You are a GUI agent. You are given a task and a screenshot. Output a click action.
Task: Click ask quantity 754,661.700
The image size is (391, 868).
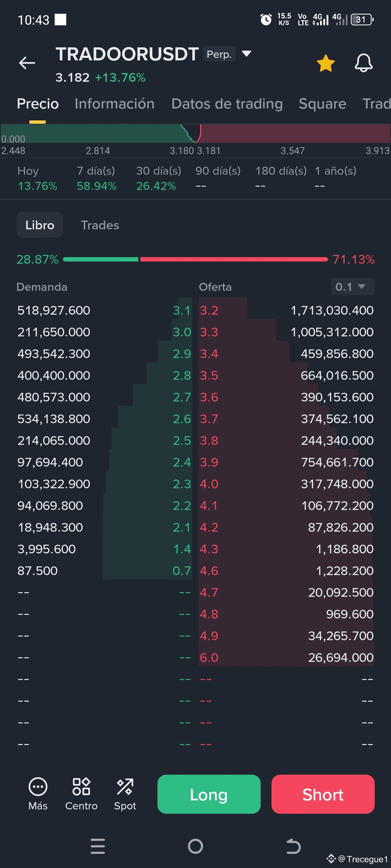click(337, 462)
